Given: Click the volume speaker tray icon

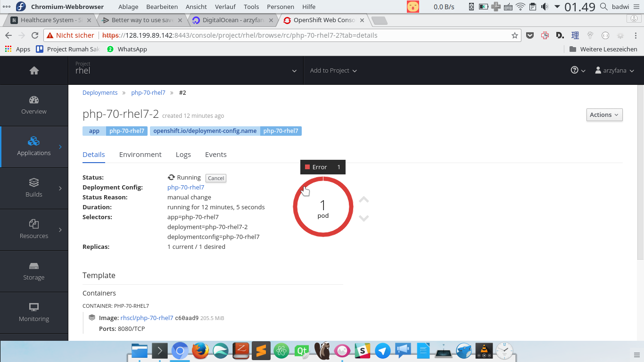Looking at the screenshot, I should (545, 7).
